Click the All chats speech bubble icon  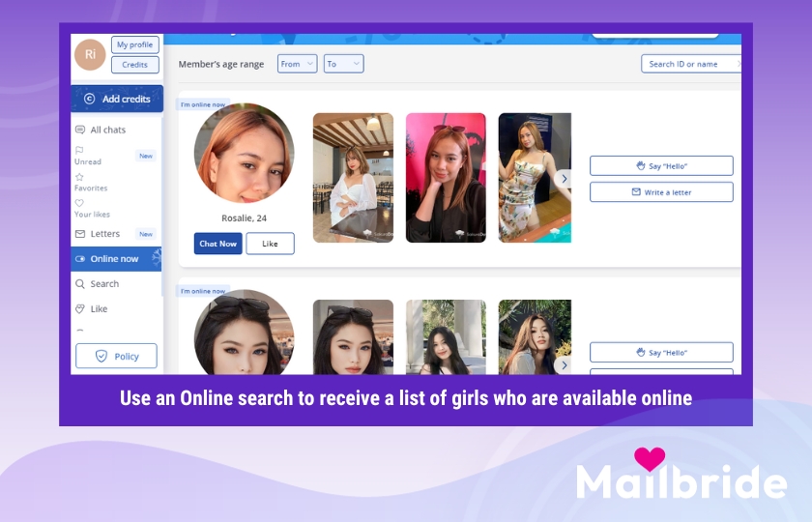[x=80, y=130]
